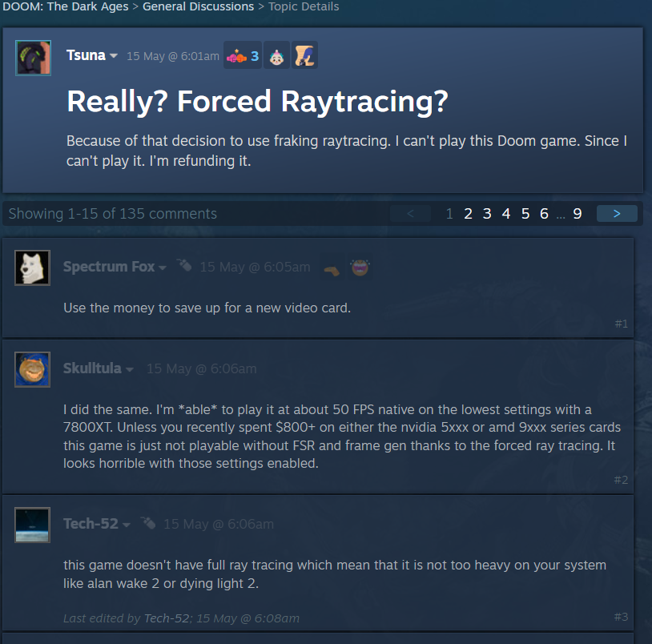652x644 pixels.
Task: Expand the dropdown arrow beside Spectrum Fox
Action: [163, 268]
